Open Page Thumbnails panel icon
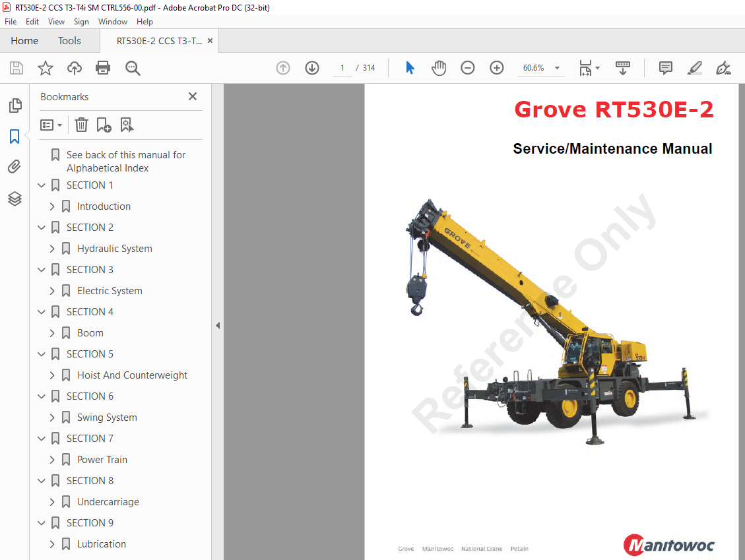This screenshot has width=745, height=560. click(x=15, y=106)
